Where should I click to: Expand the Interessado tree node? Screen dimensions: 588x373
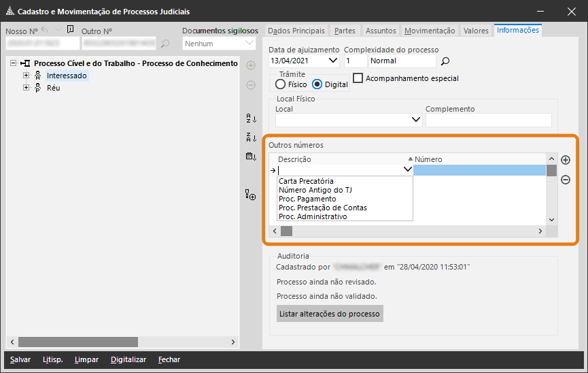27,76
